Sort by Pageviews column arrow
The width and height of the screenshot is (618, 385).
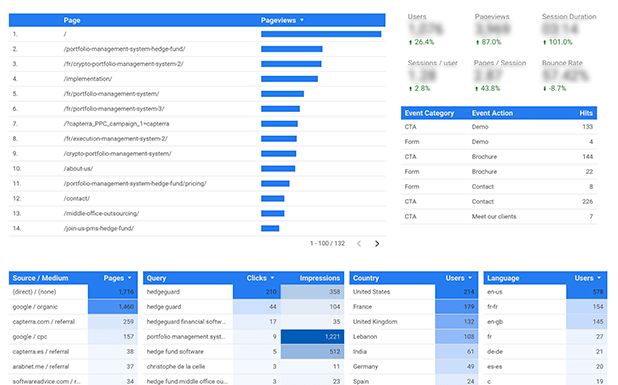pyautogui.click(x=302, y=20)
